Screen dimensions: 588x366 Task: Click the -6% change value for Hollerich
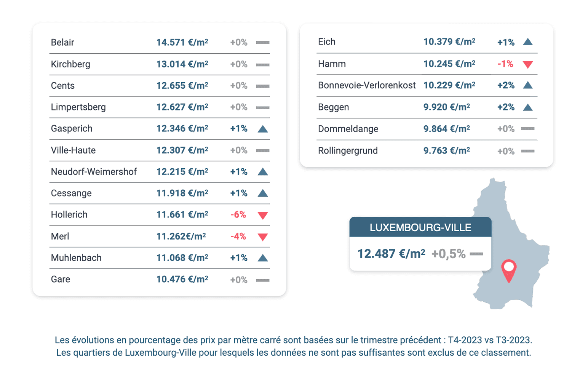coord(238,215)
